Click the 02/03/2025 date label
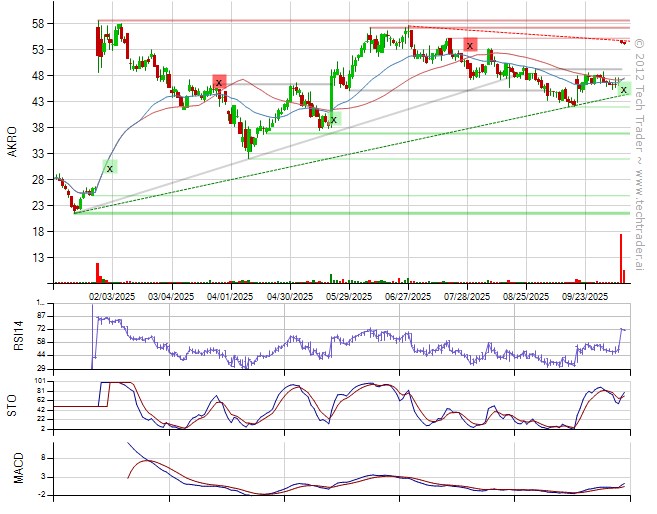 [110, 296]
